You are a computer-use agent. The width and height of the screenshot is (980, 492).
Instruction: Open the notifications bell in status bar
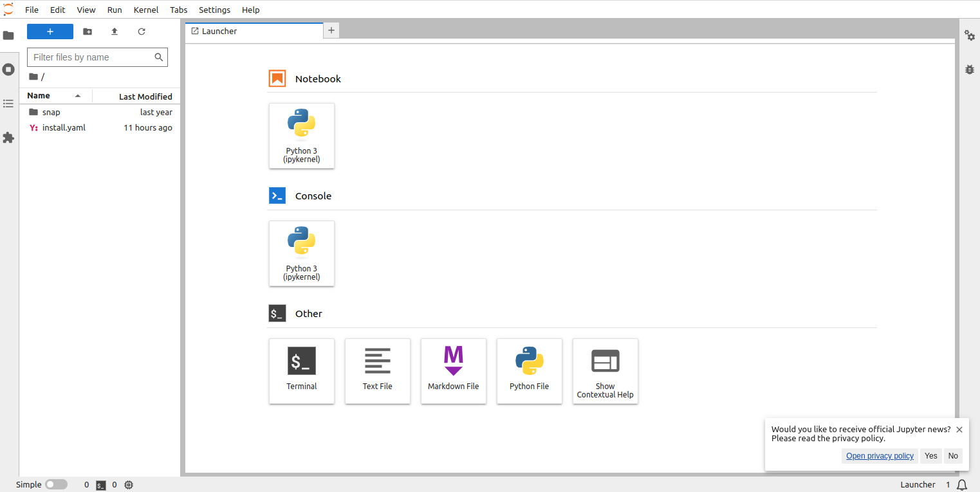[x=962, y=484]
